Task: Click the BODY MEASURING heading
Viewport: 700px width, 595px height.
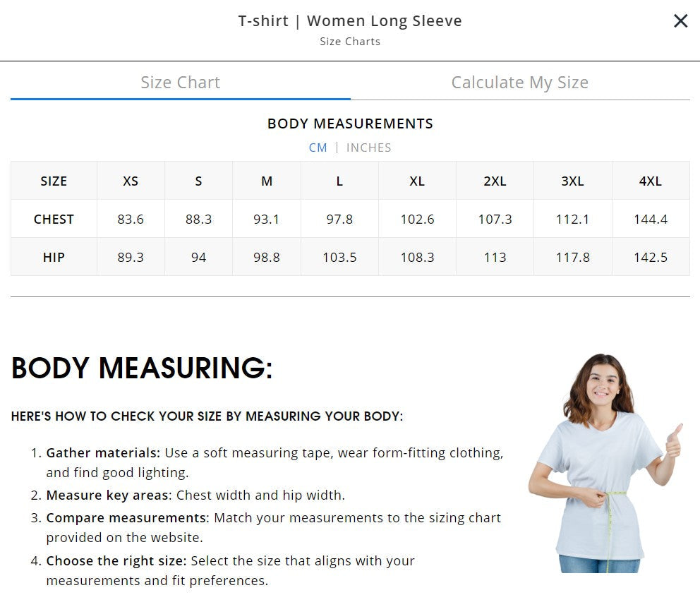Action: click(x=142, y=368)
